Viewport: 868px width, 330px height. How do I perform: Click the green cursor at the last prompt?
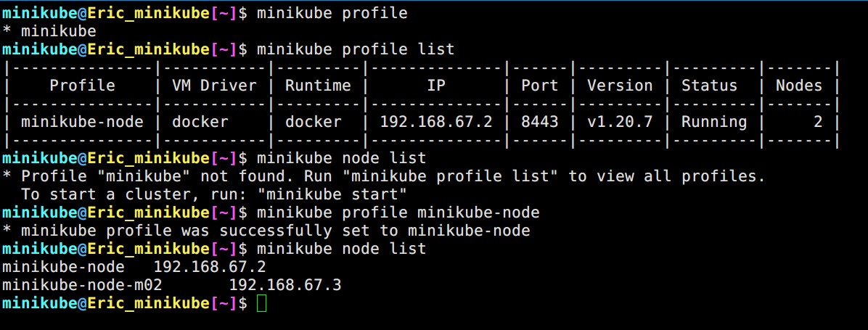(x=262, y=303)
